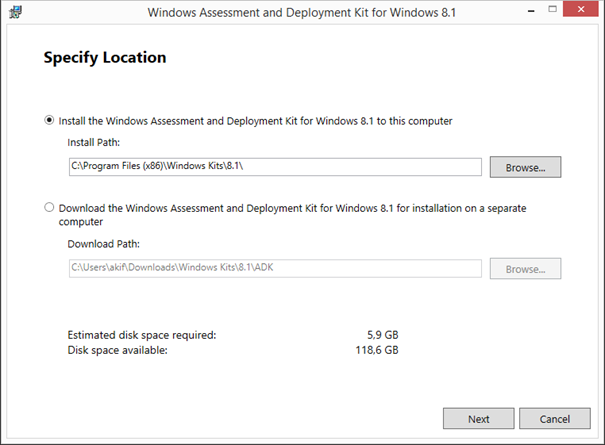This screenshot has width=605, height=445.
Task: Click the label text of the install option
Action: pyautogui.click(x=255, y=121)
